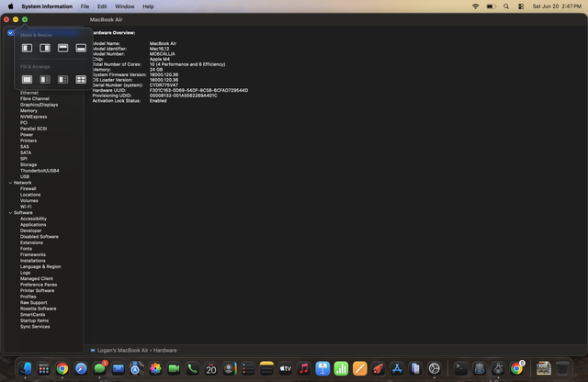This screenshot has width=588, height=382.
Task: Open Finder from the Dock
Action: [x=25, y=369]
